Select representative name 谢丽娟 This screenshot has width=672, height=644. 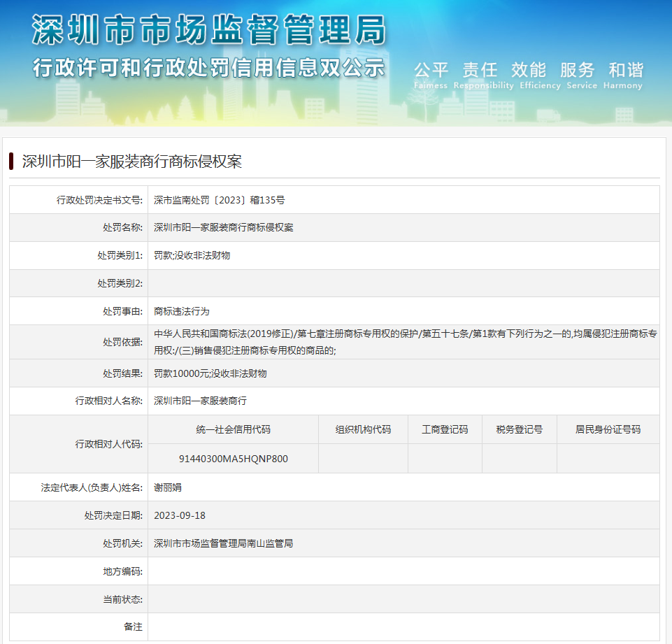pyautogui.click(x=168, y=487)
